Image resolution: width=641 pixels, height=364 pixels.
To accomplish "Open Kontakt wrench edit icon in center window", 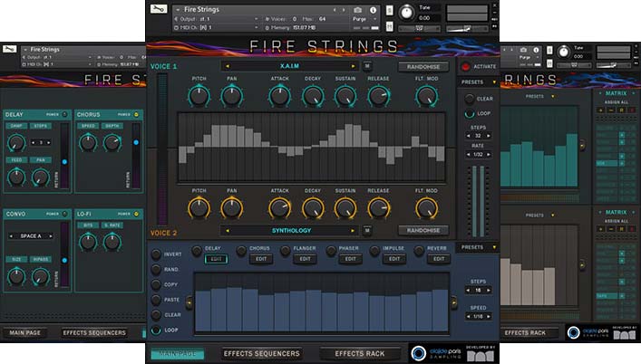I will (x=158, y=9).
